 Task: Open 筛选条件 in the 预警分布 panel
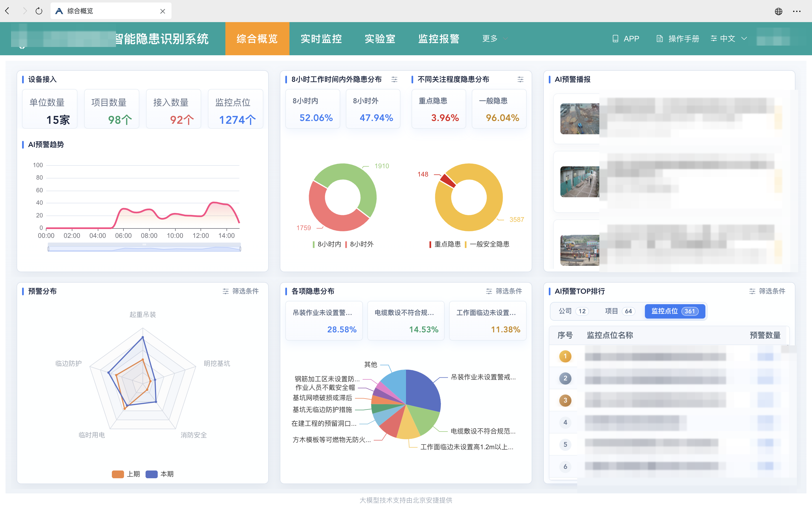241,291
